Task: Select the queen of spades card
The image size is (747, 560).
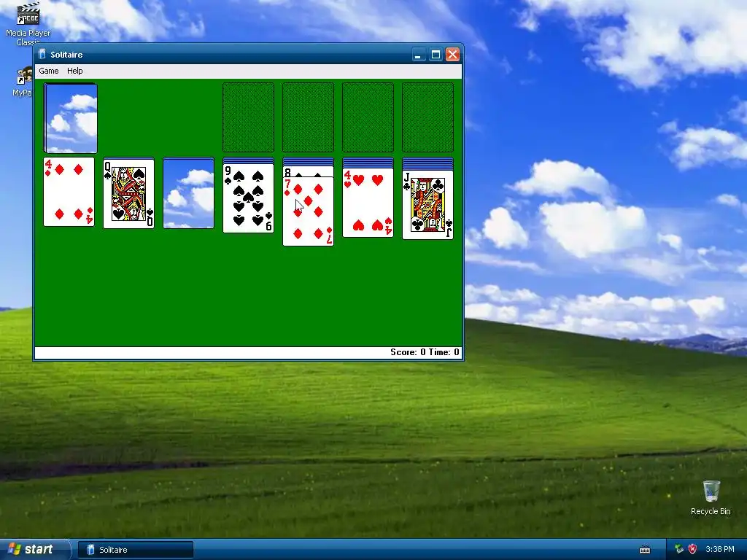Action: tap(128, 193)
